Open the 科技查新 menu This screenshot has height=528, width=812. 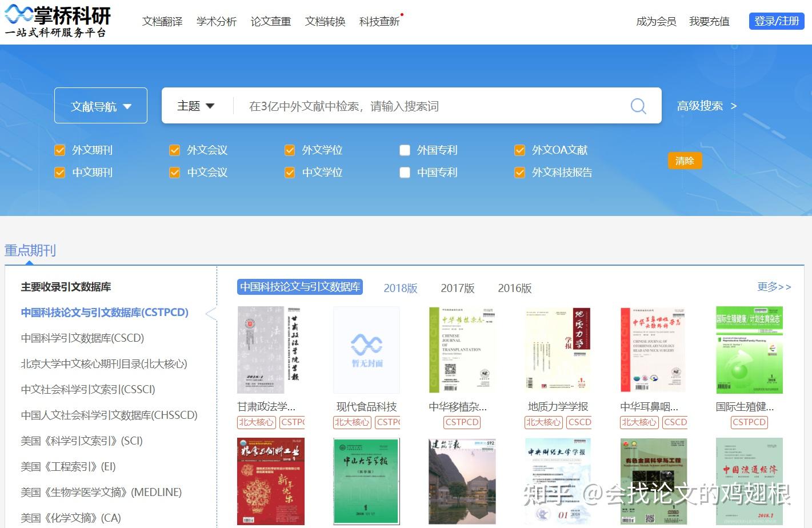point(379,21)
